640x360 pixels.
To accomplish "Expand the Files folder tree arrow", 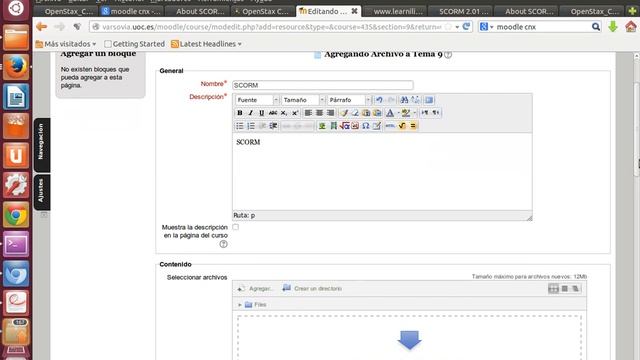I will tap(240, 305).
